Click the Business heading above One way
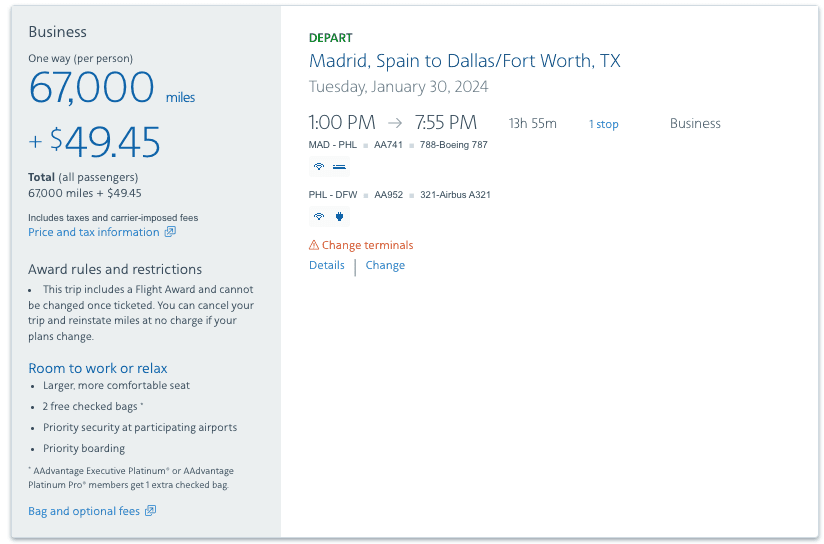This screenshot has height=544, width=824. tap(57, 32)
